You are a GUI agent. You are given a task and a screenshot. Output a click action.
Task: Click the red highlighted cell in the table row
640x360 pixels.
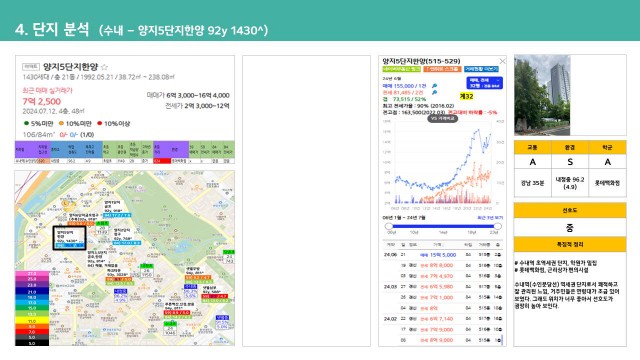162,161
